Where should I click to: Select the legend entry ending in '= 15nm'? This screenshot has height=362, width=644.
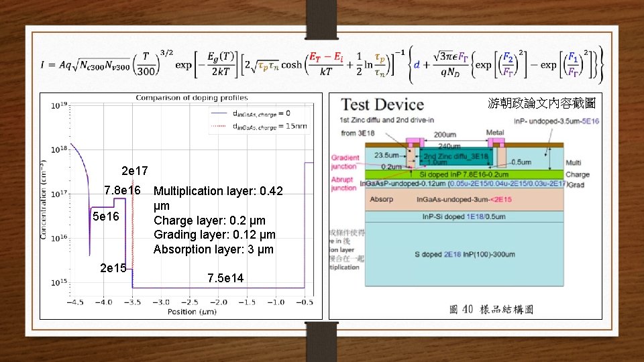pos(259,127)
